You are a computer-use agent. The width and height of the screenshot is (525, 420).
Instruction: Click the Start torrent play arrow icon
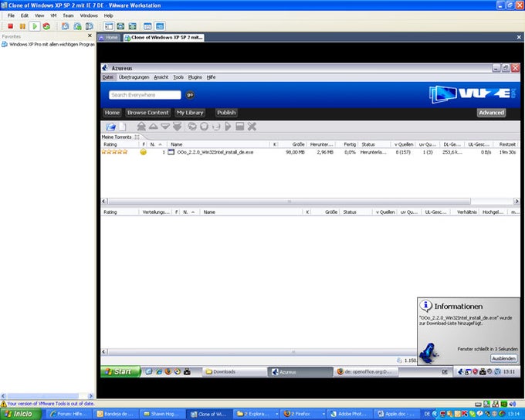click(x=228, y=127)
